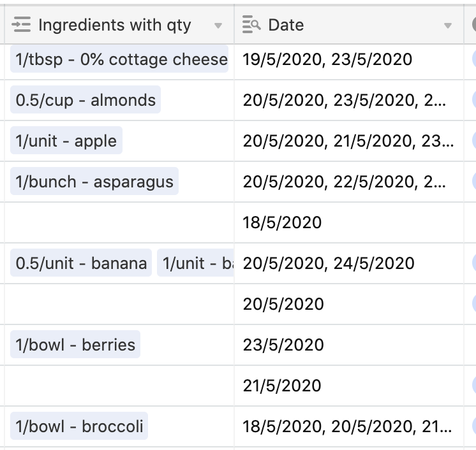Open the 1/bunch asparagus linked record
Viewport: 476px width, 450px height.
point(94,181)
